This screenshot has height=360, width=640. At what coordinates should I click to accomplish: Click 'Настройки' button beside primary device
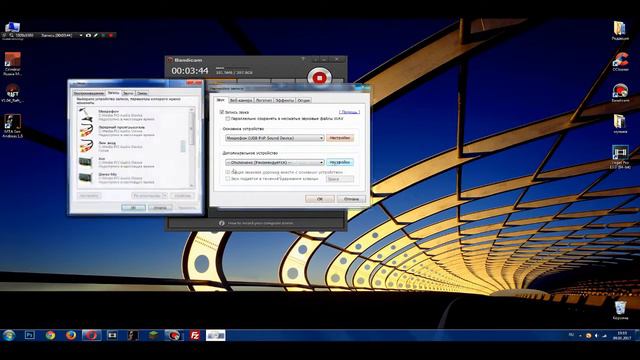(x=340, y=138)
